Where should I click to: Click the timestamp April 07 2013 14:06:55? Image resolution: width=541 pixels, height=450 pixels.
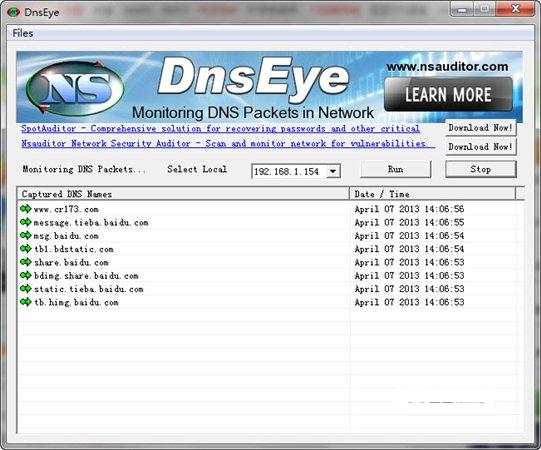409,223
